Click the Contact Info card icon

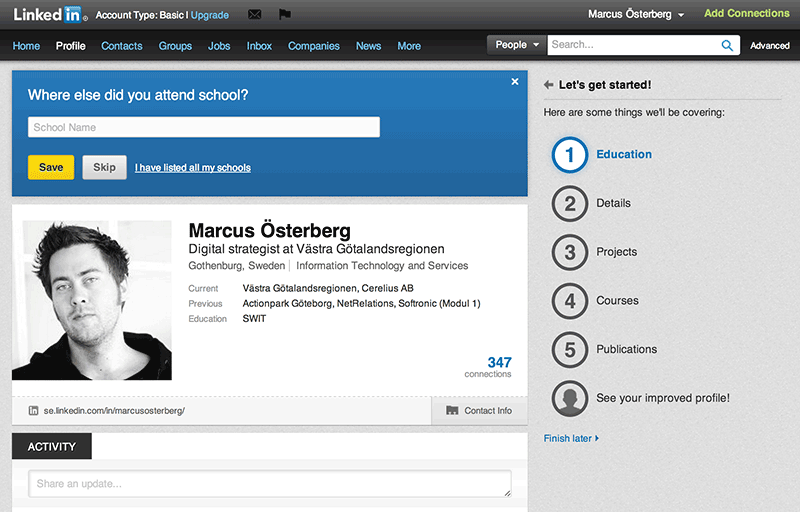coord(452,411)
